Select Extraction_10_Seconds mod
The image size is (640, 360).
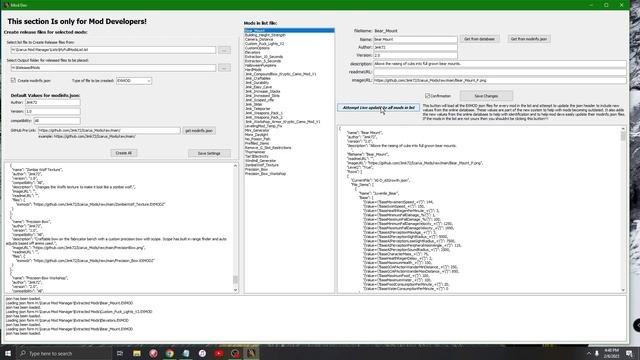pyautogui.click(x=289, y=57)
